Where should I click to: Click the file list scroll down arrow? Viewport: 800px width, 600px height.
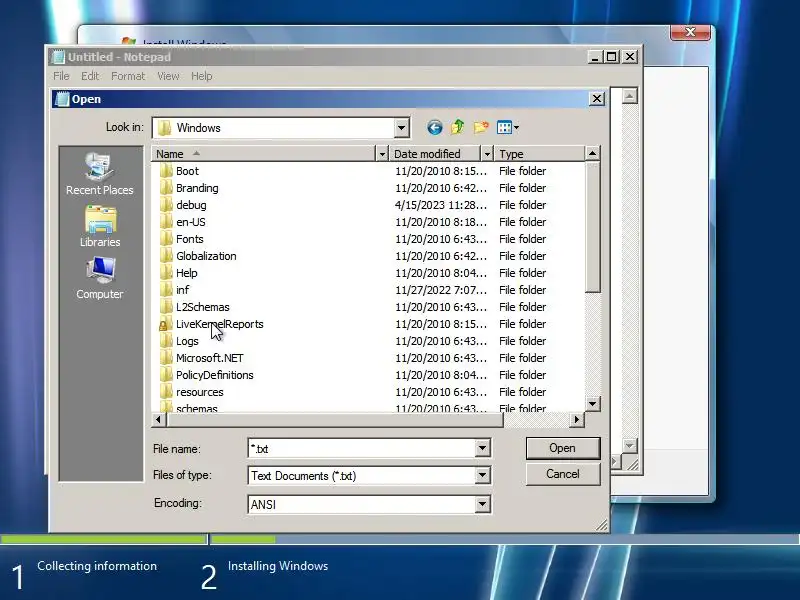[x=592, y=404]
